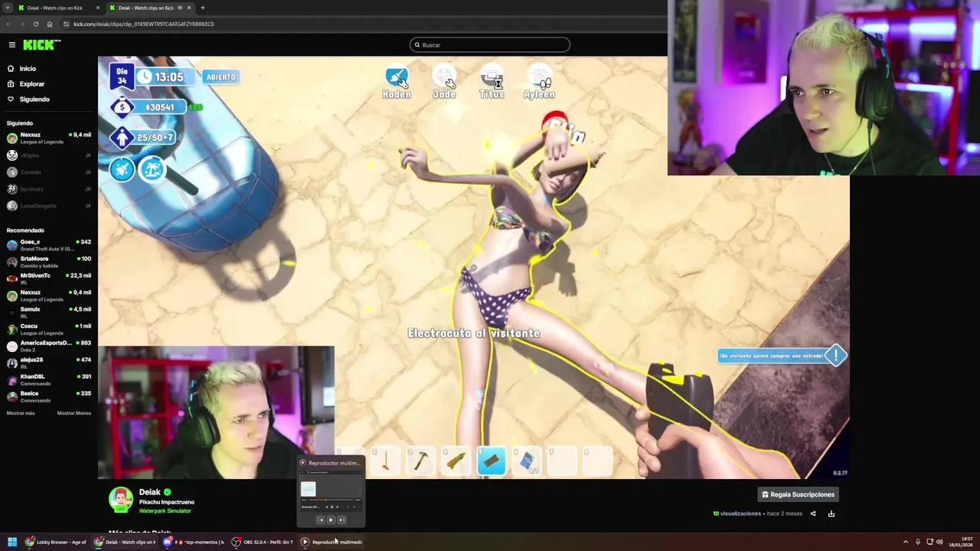This screenshot has height=551, width=980.
Task: Open OBS 32.0.4 taskbar item
Action: [x=263, y=542]
